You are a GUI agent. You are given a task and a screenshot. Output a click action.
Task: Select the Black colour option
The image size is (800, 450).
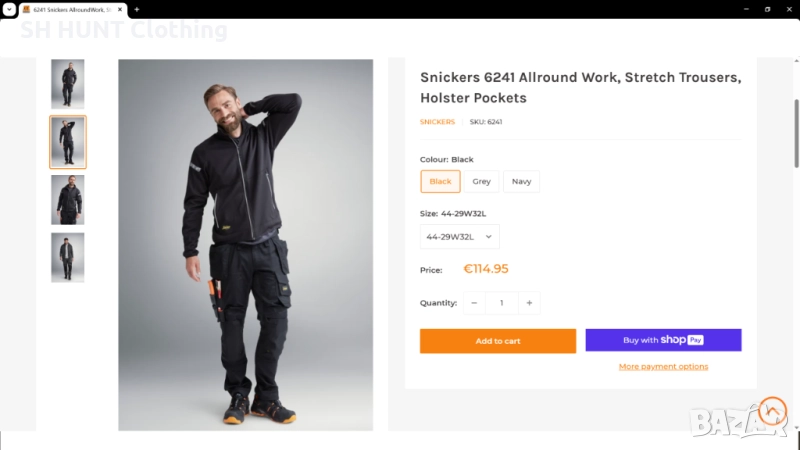pos(440,181)
